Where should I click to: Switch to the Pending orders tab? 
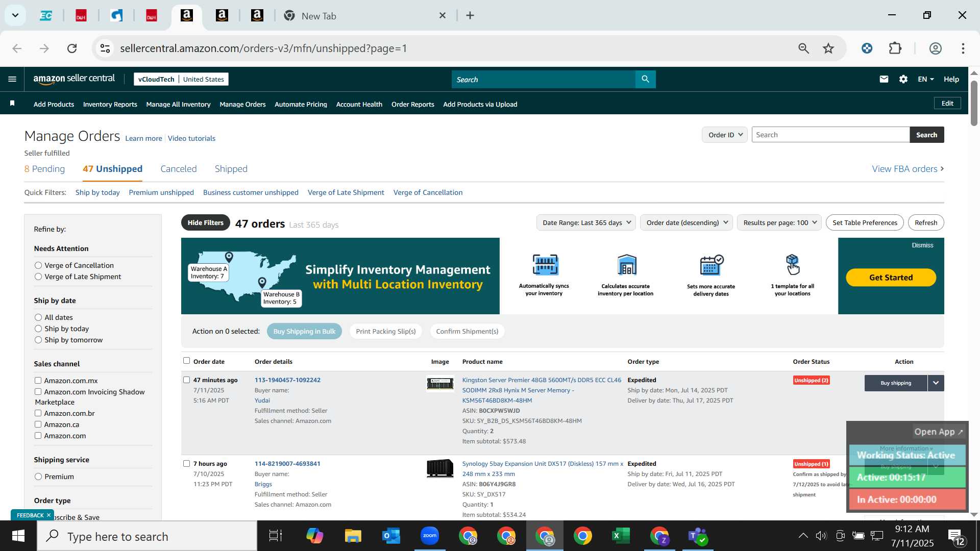pyautogui.click(x=44, y=169)
